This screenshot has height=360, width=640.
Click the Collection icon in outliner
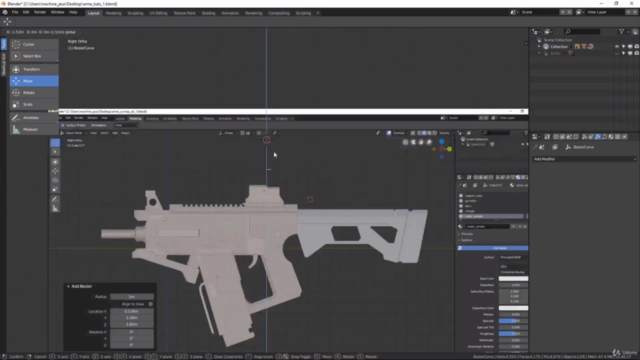point(546,47)
